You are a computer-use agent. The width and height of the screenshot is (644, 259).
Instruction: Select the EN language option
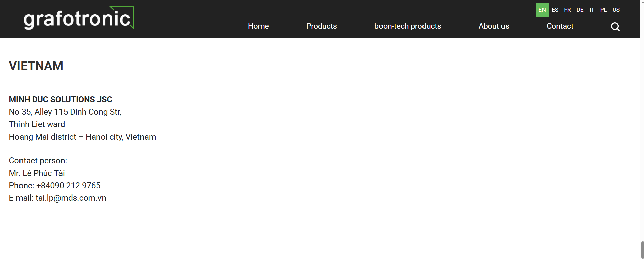[542, 10]
